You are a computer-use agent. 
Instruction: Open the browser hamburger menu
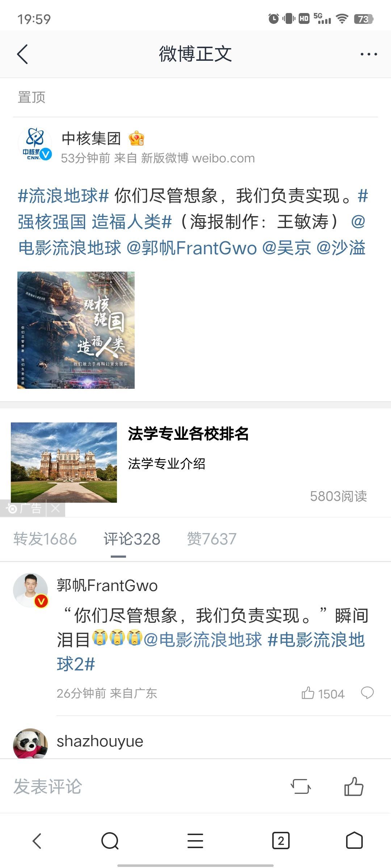coord(195,841)
